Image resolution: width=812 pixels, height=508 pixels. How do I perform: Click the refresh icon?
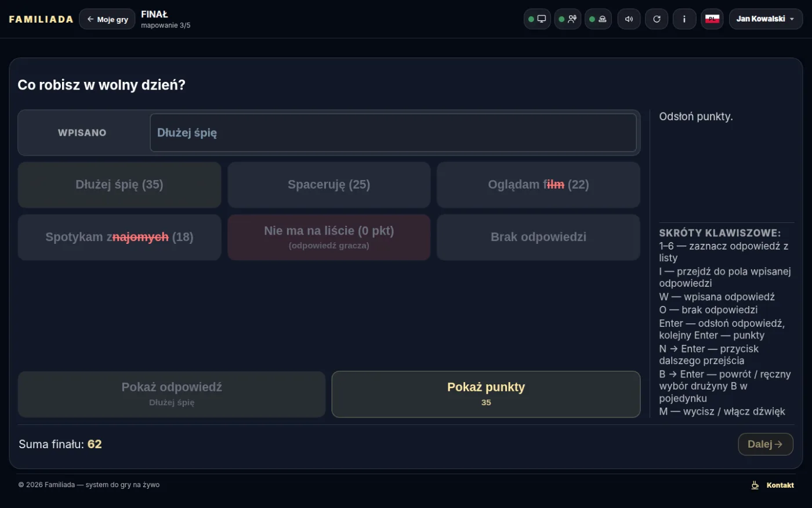[657, 19]
